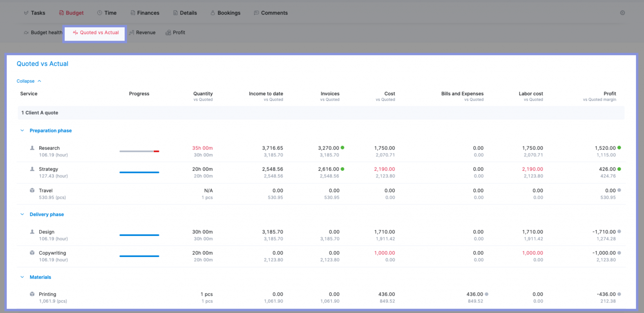Click the Budget health chart icon
644x313 pixels.
tap(26, 32)
